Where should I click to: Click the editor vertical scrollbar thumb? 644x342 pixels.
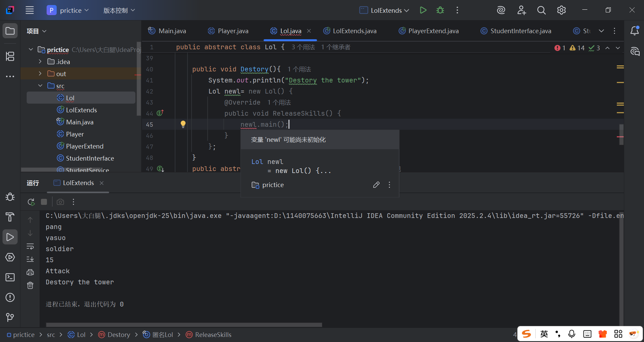click(621, 134)
